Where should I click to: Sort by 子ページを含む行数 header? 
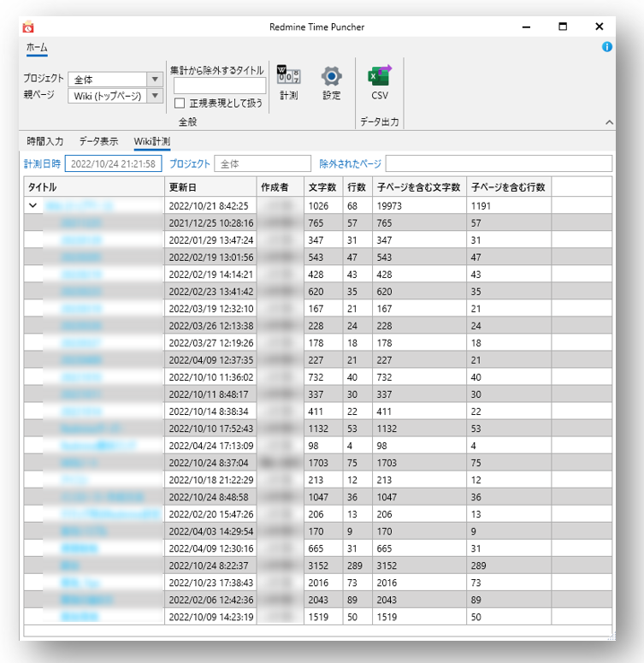point(509,186)
